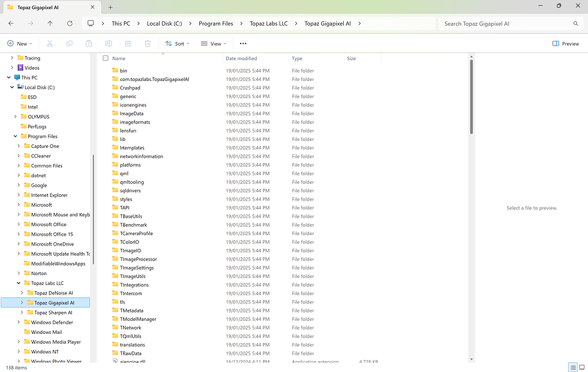The image size is (588, 372).
Task: Expand the Windows Defender tree node
Action: point(19,322)
